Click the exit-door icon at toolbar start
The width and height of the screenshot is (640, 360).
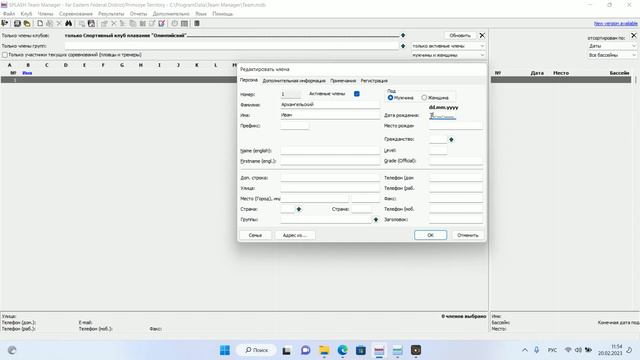tap(5, 23)
